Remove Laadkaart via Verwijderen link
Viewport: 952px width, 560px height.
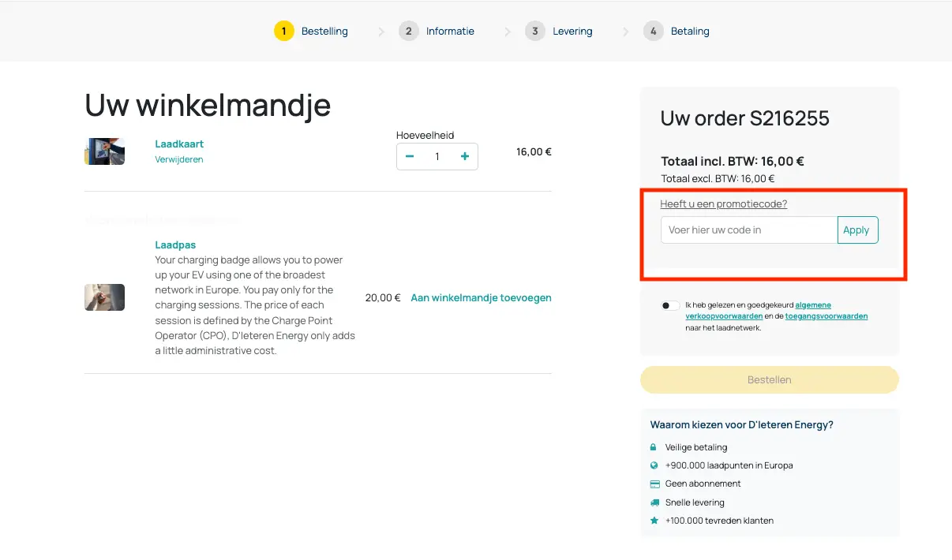click(x=179, y=159)
